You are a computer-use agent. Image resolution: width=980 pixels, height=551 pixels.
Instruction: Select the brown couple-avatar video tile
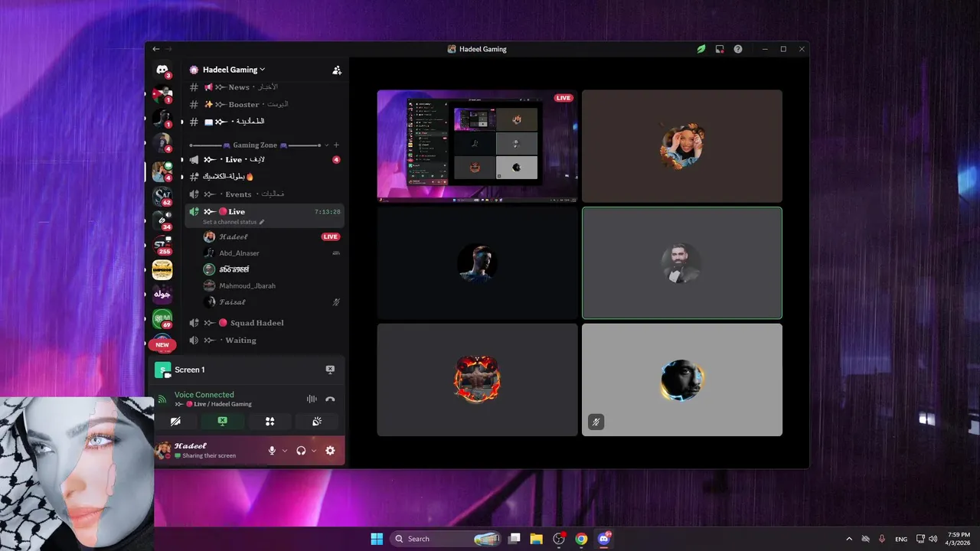tap(682, 146)
